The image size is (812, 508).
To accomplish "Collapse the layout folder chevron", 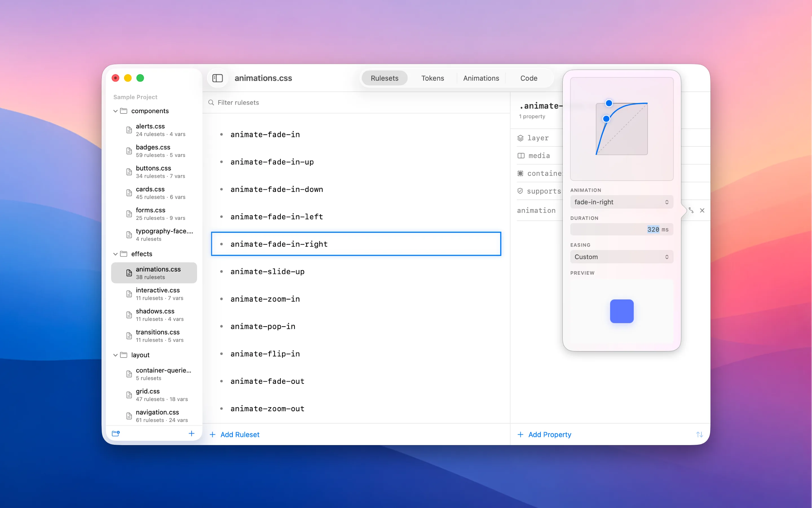I will pyautogui.click(x=115, y=355).
